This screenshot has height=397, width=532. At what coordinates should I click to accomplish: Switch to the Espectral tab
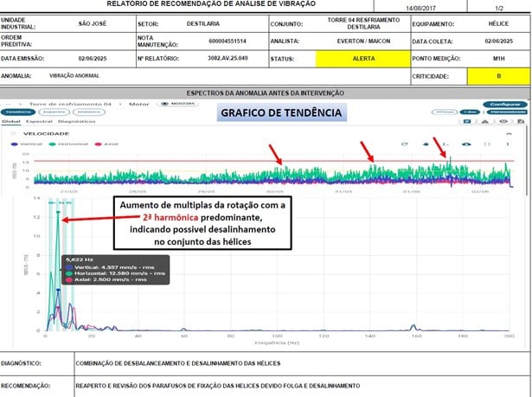35,122
